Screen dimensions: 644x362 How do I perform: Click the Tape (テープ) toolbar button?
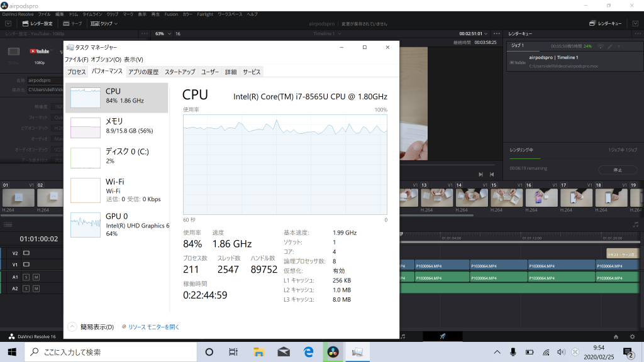click(73, 24)
